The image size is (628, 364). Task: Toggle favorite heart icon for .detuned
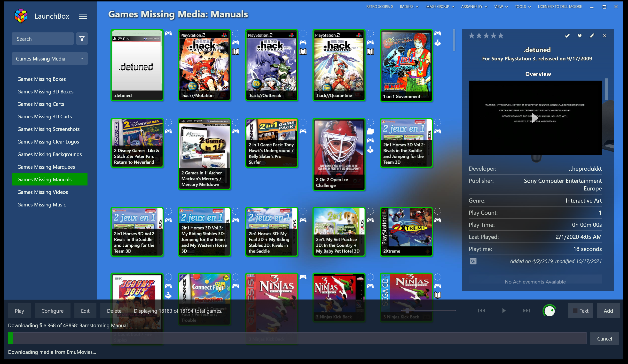coord(580,36)
